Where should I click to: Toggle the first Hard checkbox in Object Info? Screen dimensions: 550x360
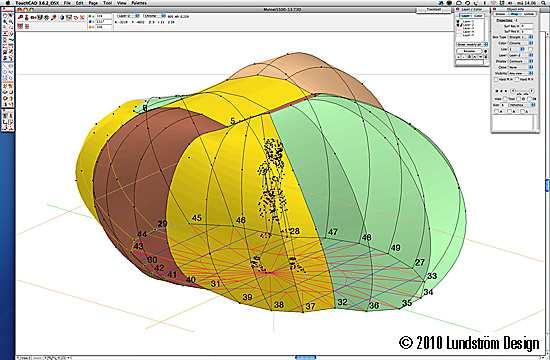pos(496,79)
